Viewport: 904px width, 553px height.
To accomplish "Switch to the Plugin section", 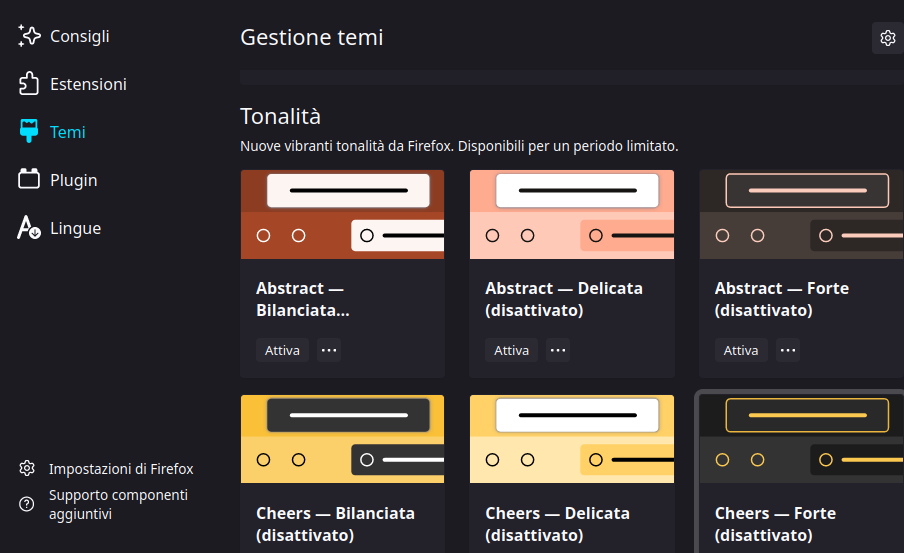I will [74, 180].
